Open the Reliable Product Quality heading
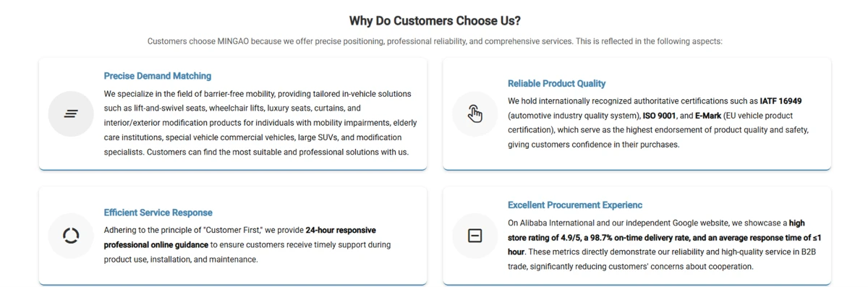Screen dimensions: 868x287 556,84
